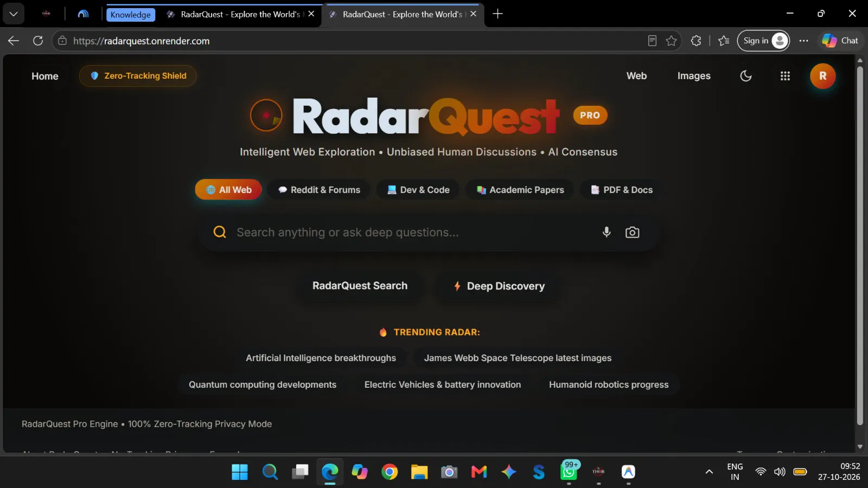Close the first RadarQuest tab
868x488 pixels.
pyautogui.click(x=311, y=14)
